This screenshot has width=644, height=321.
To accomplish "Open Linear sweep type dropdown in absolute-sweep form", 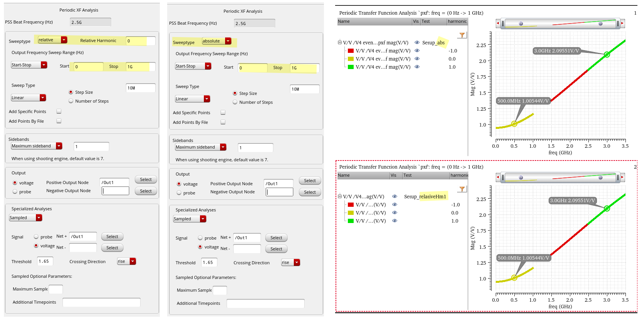I will 193,99.
